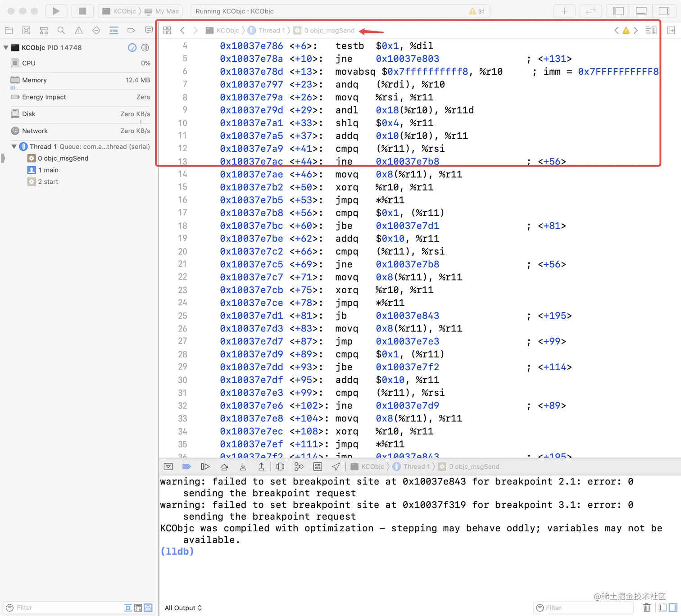Jump to the next issue
Screen dimensions: 681x616
(636, 31)
